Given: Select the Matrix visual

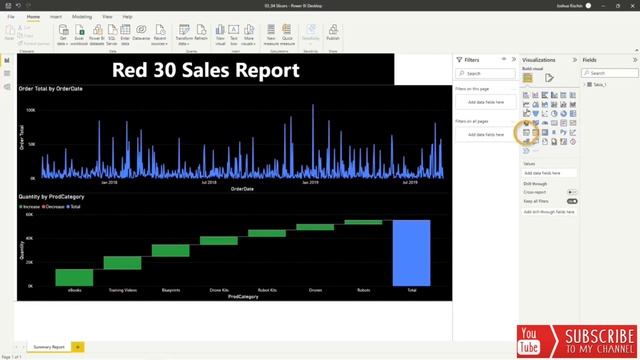Looking at the screenshot, I should [x=545, y=133].
